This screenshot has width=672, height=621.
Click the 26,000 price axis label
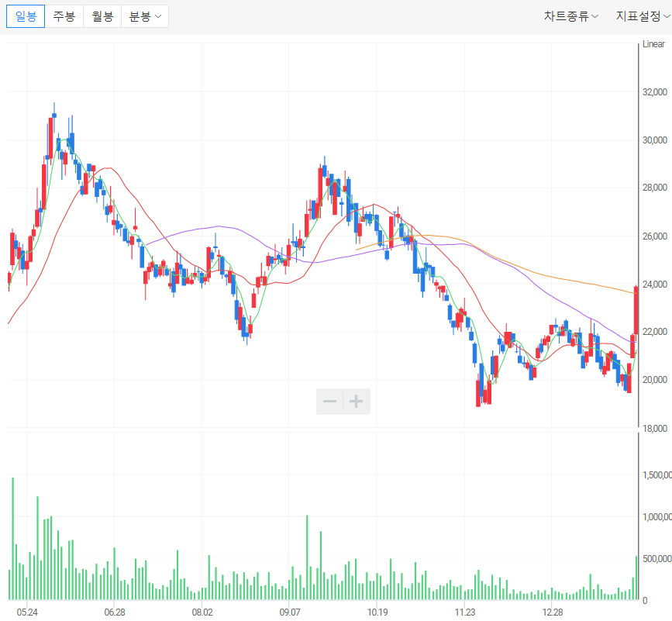pos(655,236)
